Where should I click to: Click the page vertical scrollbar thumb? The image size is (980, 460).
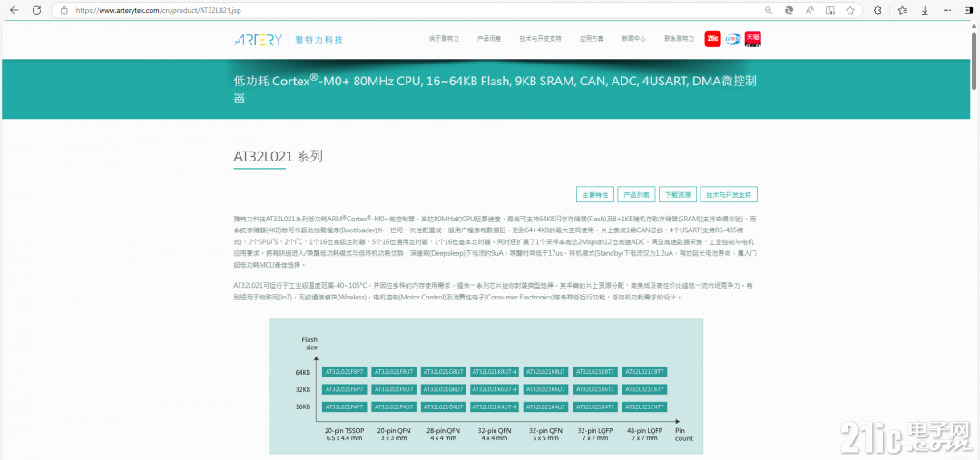point(975,61)
